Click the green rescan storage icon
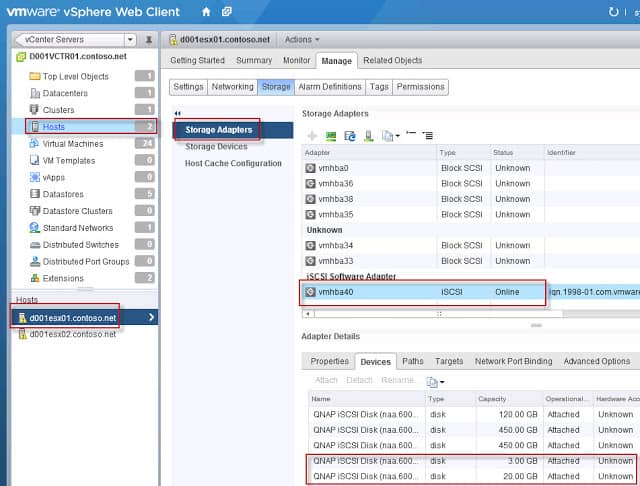640x486 pixels. [x=331, y=135]
